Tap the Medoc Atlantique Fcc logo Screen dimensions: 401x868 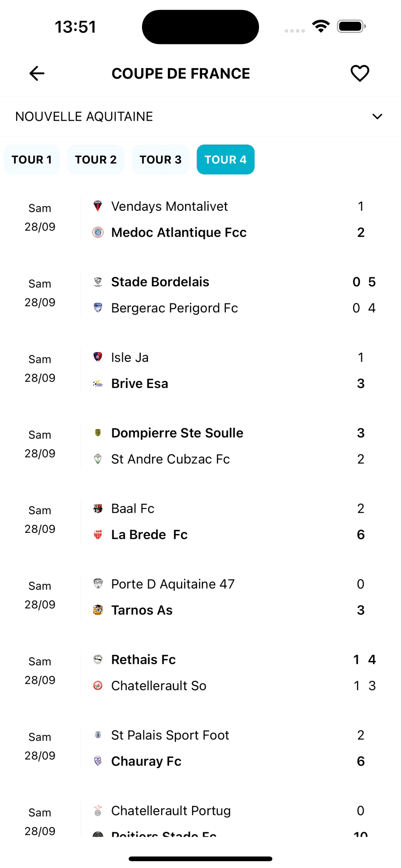coord(98,232)
